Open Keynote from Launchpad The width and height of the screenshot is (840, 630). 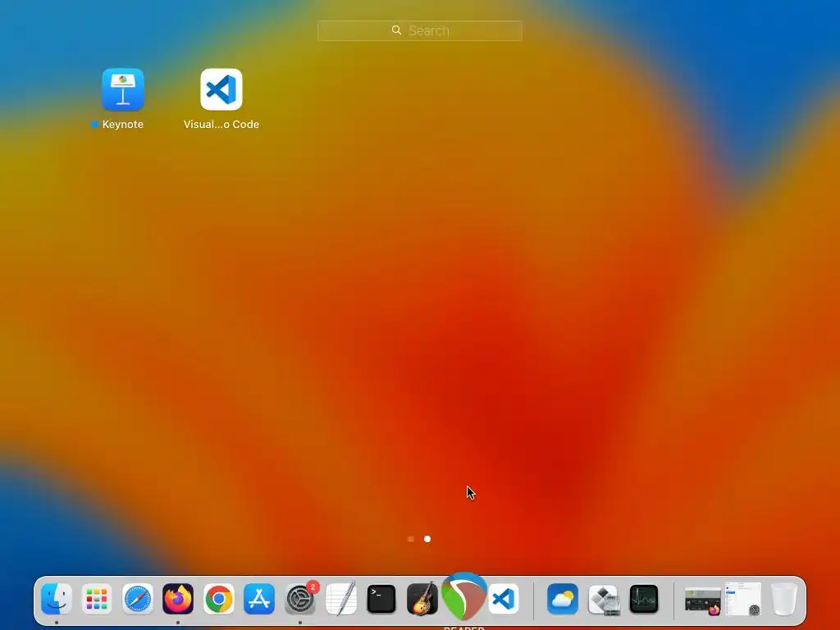tap(123, 89)
